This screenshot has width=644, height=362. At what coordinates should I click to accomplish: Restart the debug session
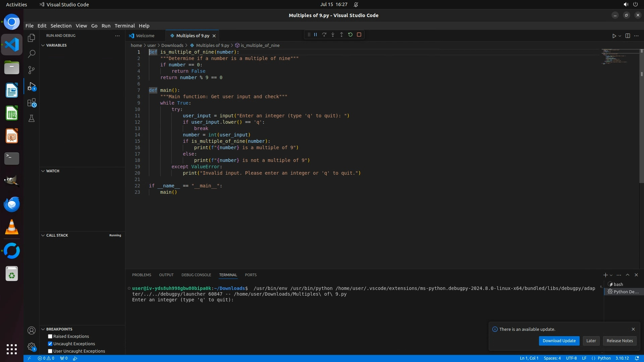click(350, 35)
